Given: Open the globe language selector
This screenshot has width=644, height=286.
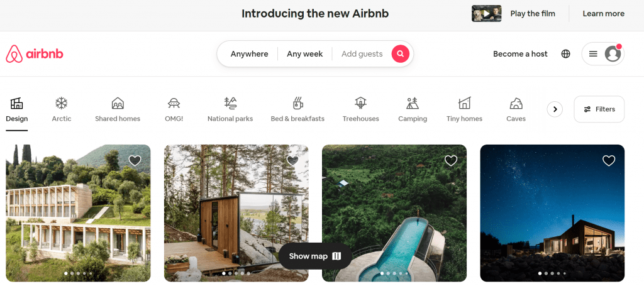Looking at the screenshot, I should click(565, 54).
